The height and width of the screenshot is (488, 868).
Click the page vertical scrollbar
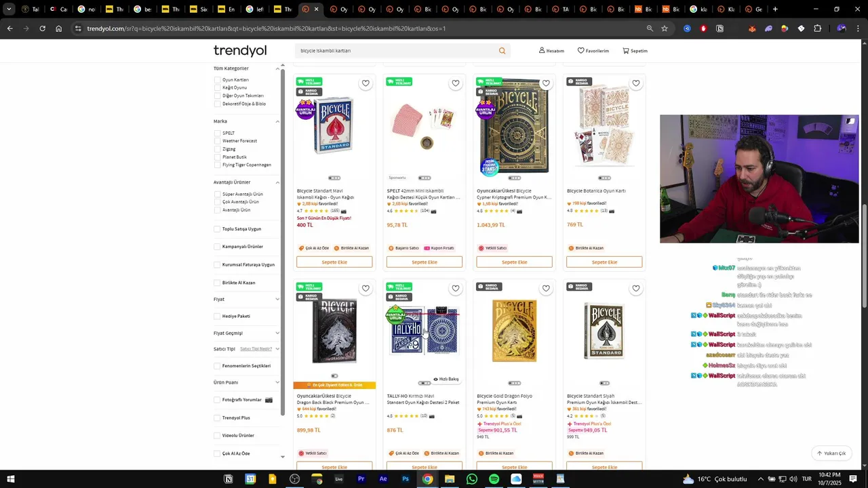[x=864, y=254]
